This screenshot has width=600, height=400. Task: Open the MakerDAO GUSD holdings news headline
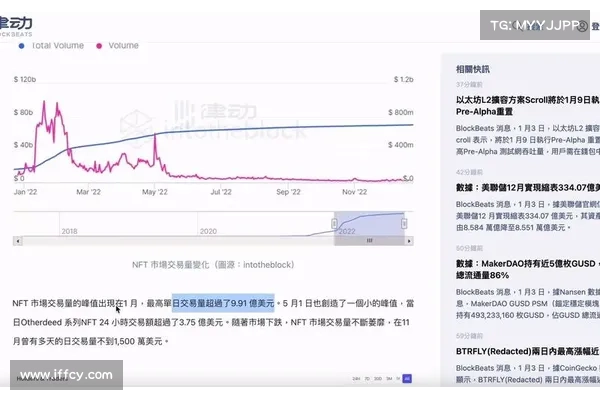(528, 269)
